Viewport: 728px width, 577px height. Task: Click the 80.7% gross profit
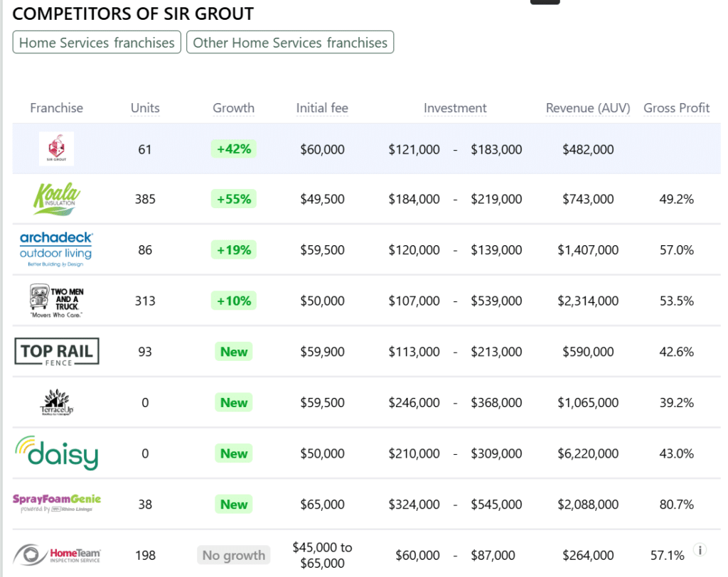click(677, 504)
